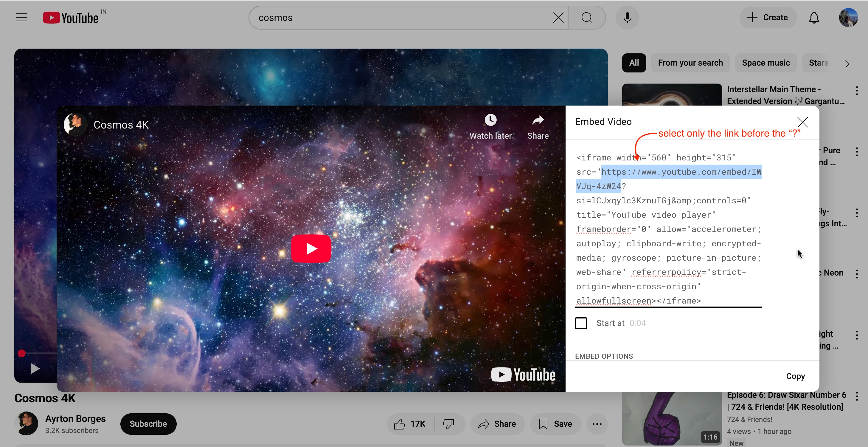This screenshot has height=447, width=868.
Task: Open more actions ellipsis below video
Action: [x=597, y=424]
